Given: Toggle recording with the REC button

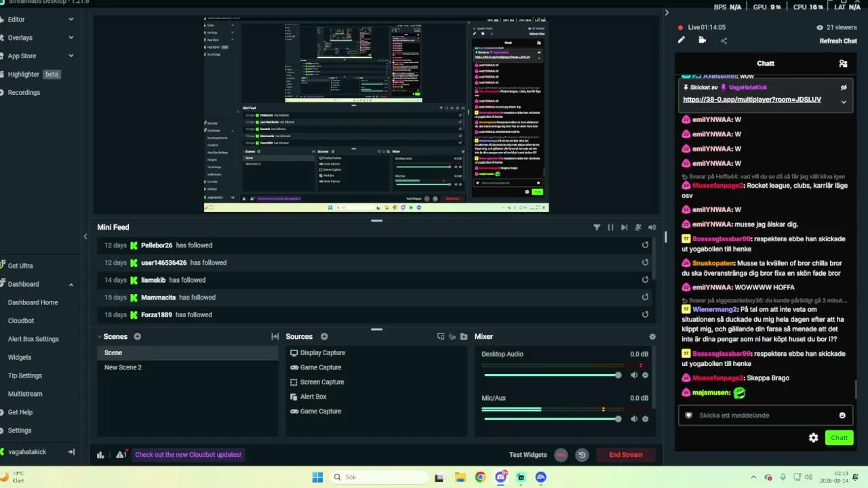Looking at the screenshot, I should [x=561, y=455].
